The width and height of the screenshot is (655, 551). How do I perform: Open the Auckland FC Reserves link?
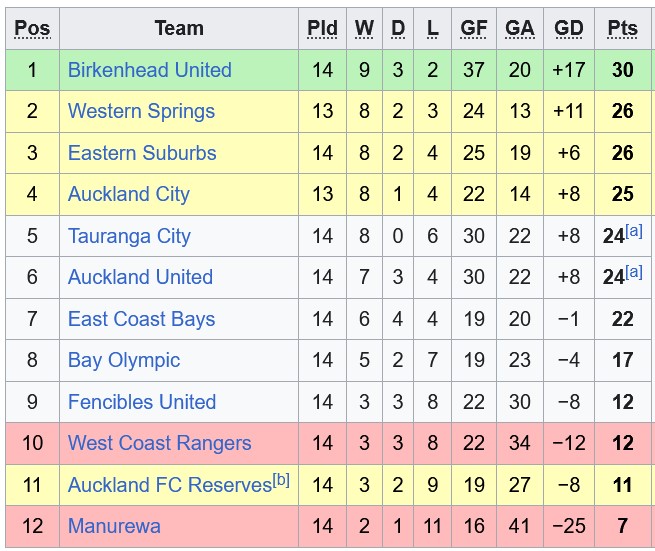(169, 485)
